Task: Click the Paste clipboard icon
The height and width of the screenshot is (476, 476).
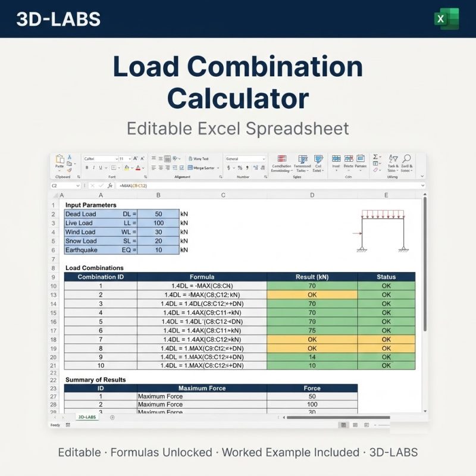Action: pyautogui.click(x=60, y=159)
